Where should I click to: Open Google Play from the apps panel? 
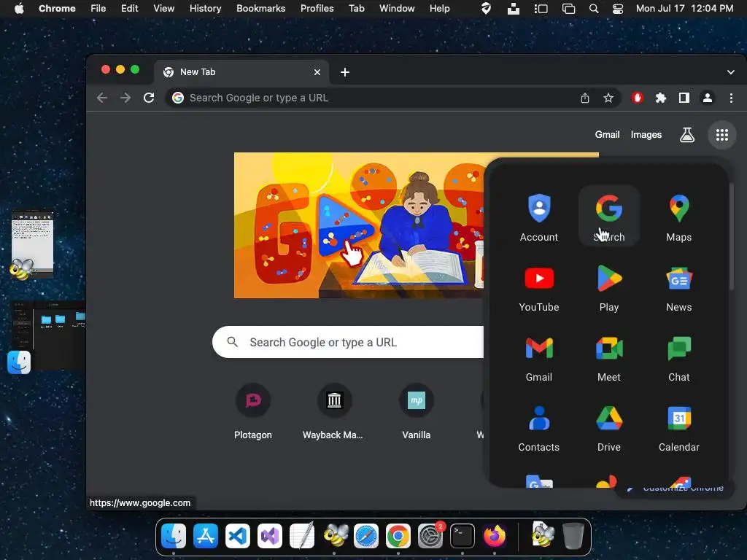(x=609, y=287)
